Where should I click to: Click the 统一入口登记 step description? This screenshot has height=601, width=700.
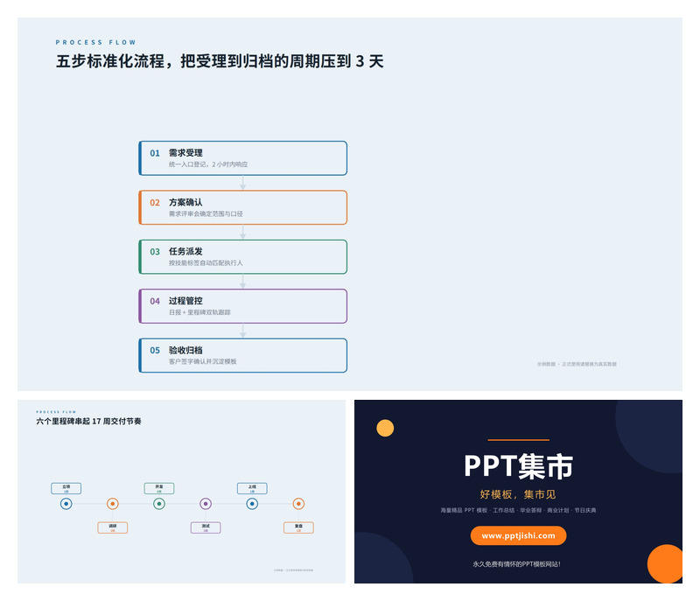pos(208,164)
